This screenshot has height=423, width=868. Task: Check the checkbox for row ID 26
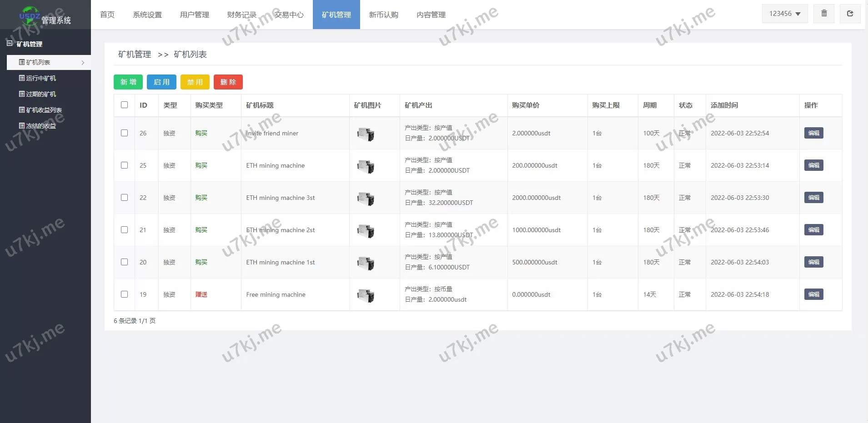click(124, 133)
